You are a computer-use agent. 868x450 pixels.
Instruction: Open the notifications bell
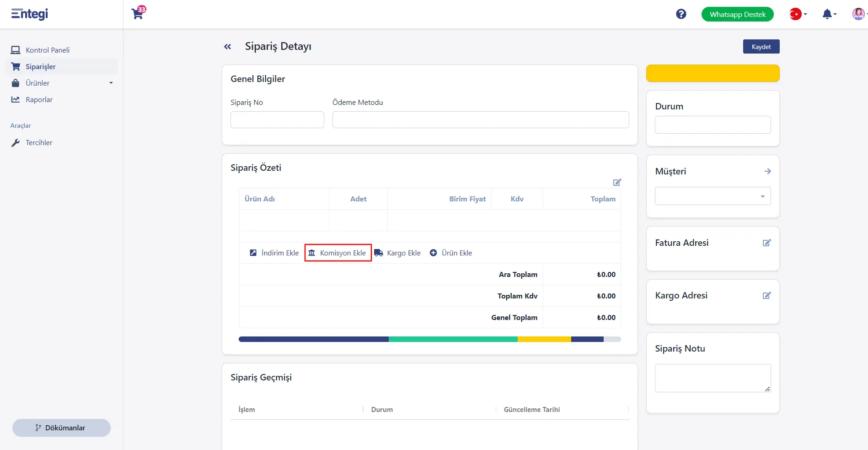coord(827,14)
